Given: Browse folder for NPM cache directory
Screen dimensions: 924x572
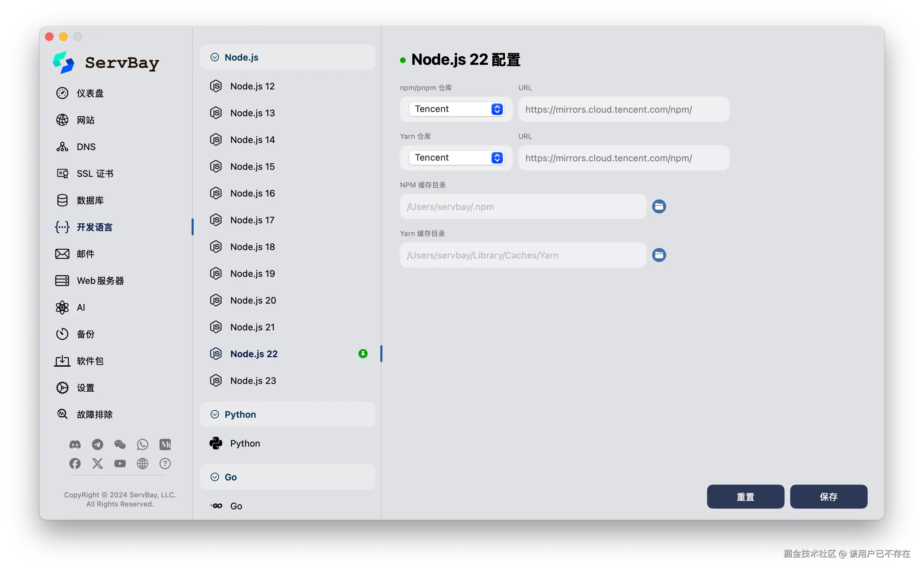Looking at the screenshot, I should 659,206.
